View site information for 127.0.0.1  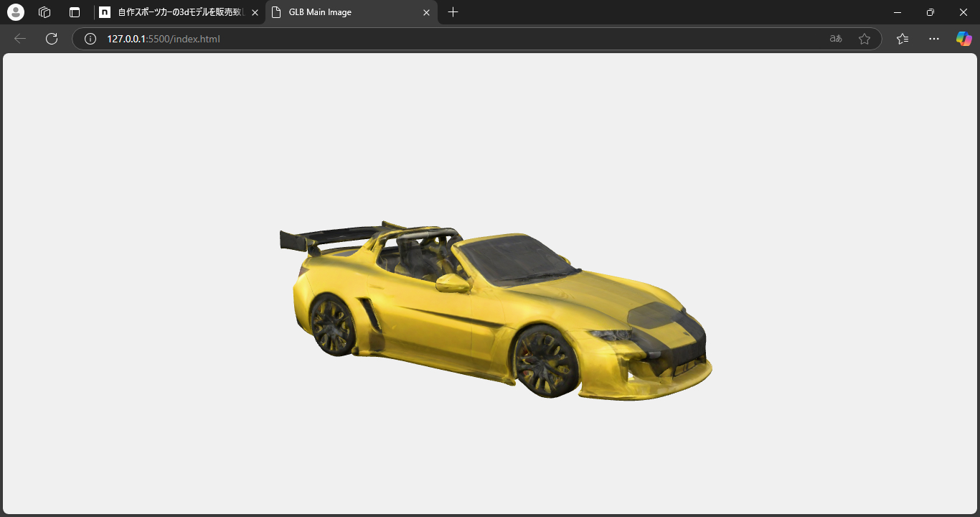pyautogui.click(x=90, y=39)
